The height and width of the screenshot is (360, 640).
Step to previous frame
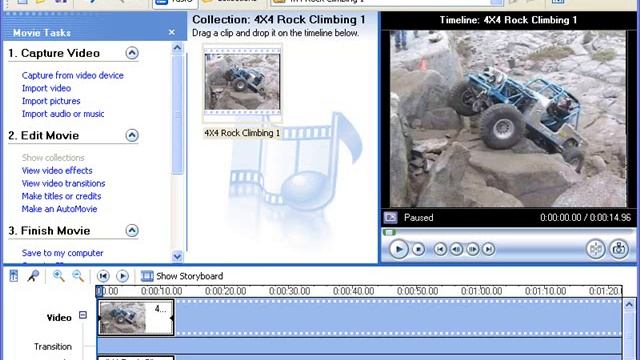(456, 249)
